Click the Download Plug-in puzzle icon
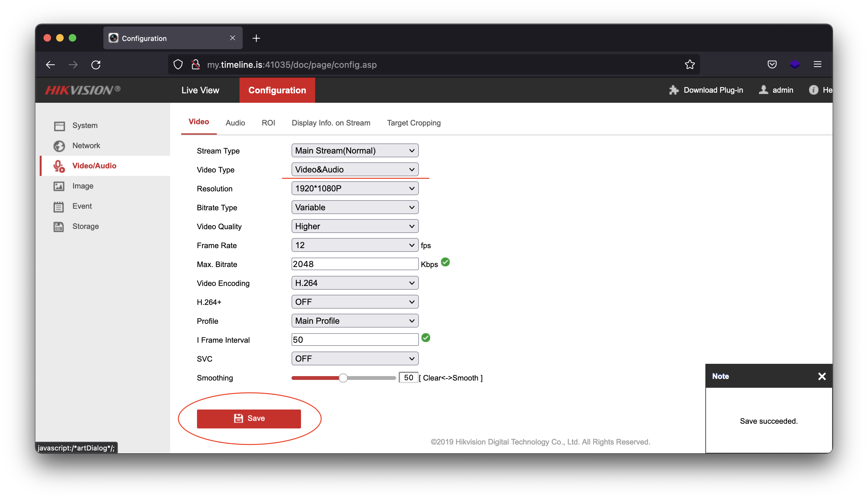The width and height of the screenshot is (868, 500). coord(674,90)
